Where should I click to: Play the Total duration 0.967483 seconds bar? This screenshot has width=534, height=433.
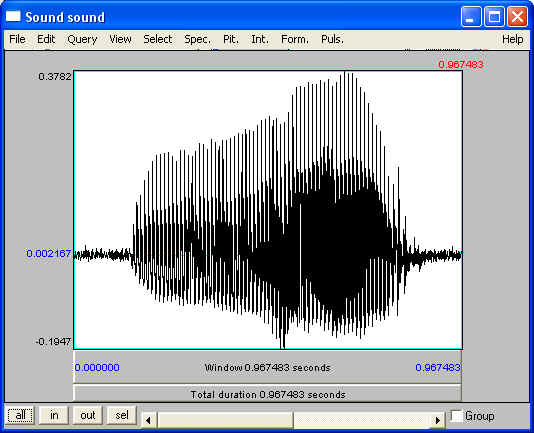[x=268, y=394]
